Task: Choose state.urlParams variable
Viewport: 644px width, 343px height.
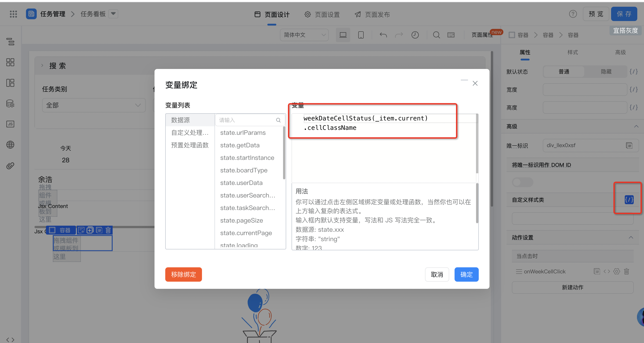Action: pos(243,133)
